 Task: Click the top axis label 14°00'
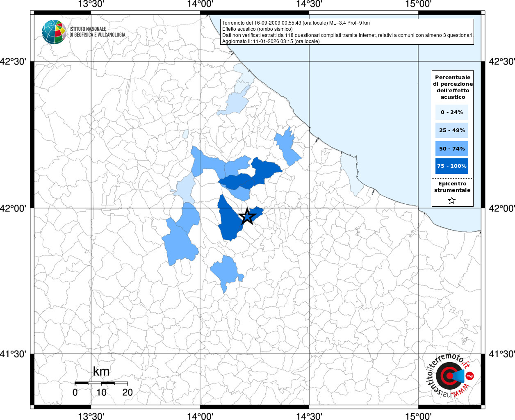coord(200,4)
